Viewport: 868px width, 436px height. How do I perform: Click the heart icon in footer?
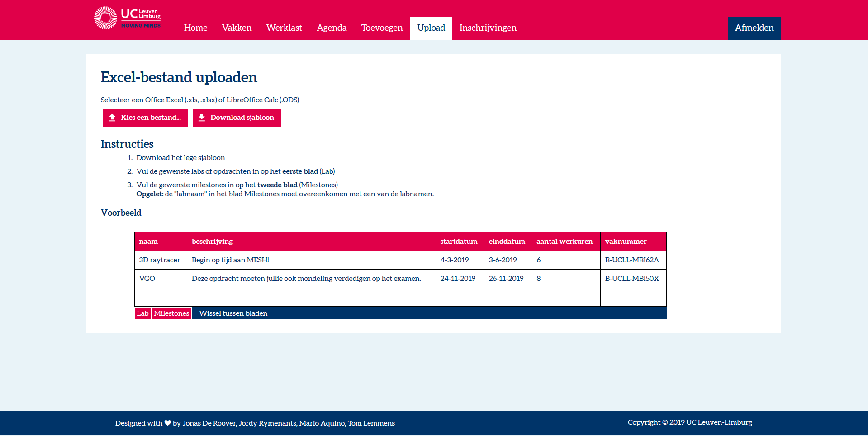[x=167, y=423]
